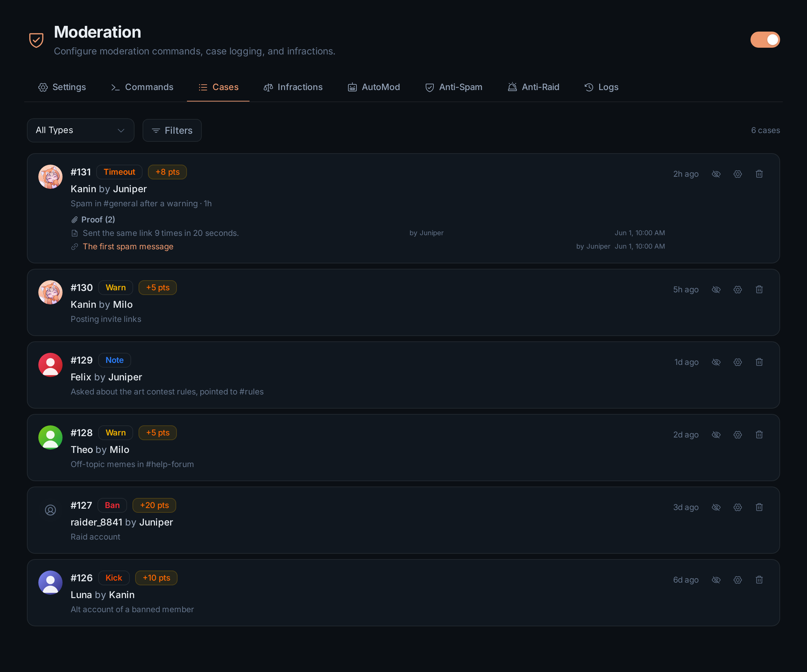Click the Kick badge on case #126
Image resolution: width=807 pixels, height=672 pixels.
(x=114, y=578)
